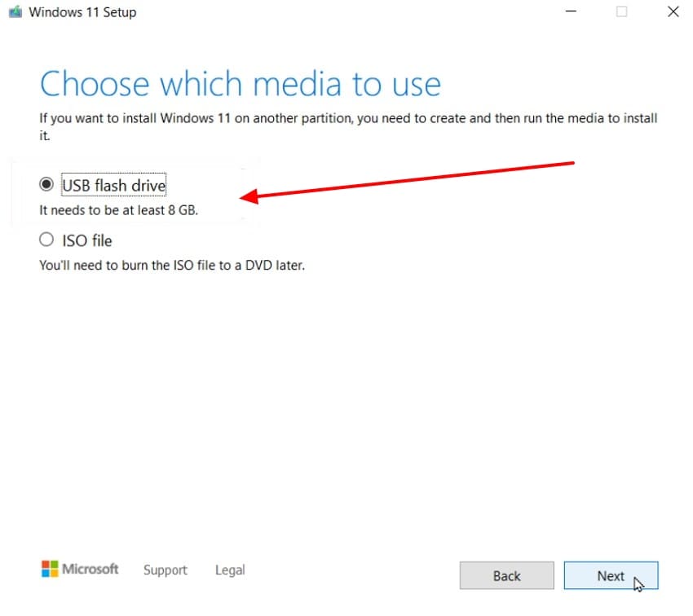Screen dimensions: 693x616
Task: Select the USB flash drive radio button
Action: pos(46,185)
